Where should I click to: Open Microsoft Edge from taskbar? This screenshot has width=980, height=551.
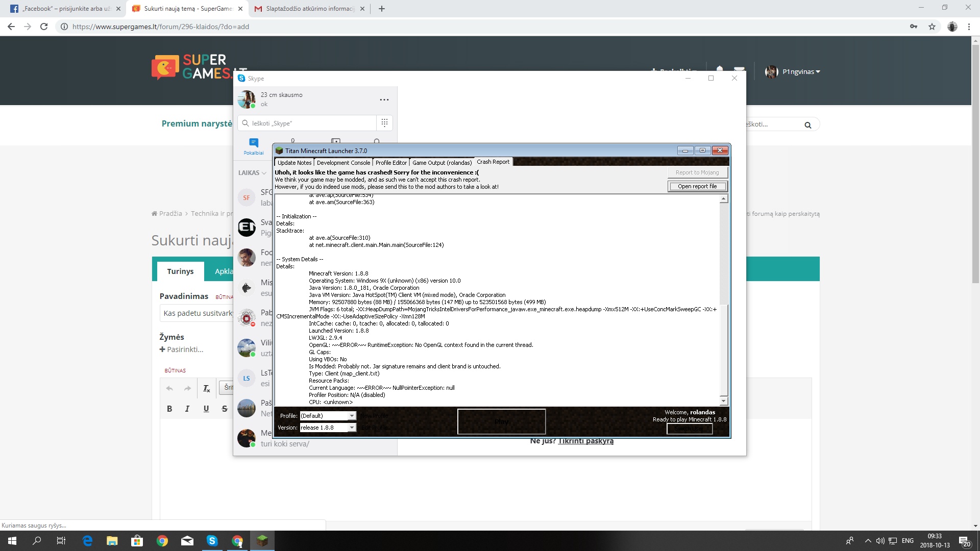click(87, 541)
